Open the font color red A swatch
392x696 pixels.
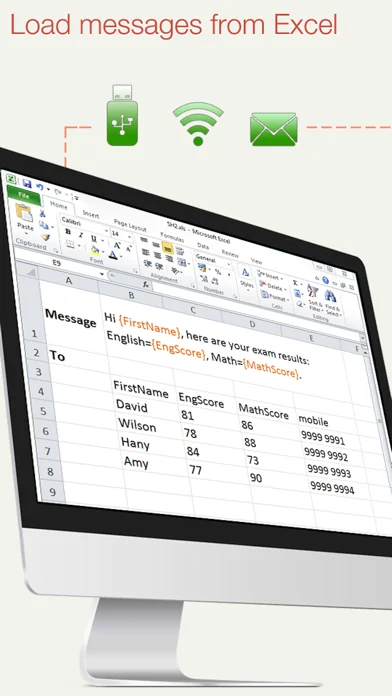pos(113,255)
